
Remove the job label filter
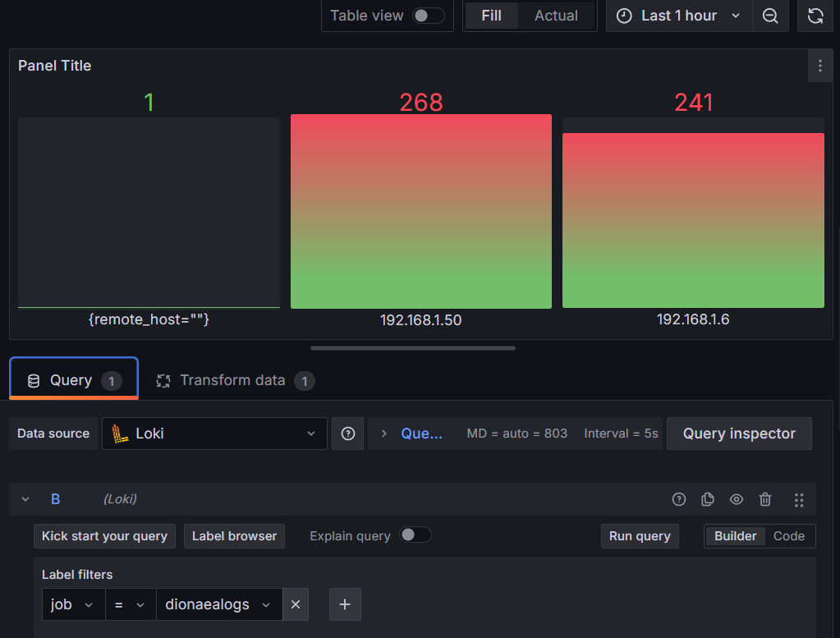[x=295, y=604]
